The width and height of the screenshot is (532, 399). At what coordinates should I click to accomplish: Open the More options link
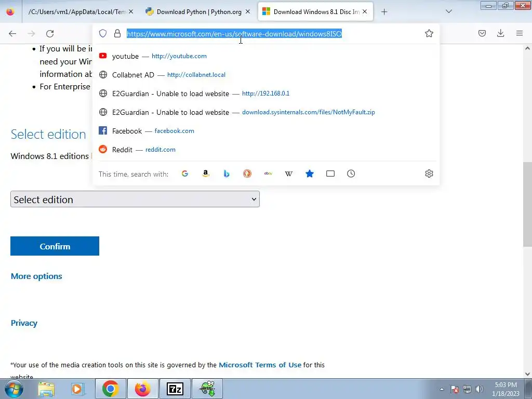pos(36,276)
